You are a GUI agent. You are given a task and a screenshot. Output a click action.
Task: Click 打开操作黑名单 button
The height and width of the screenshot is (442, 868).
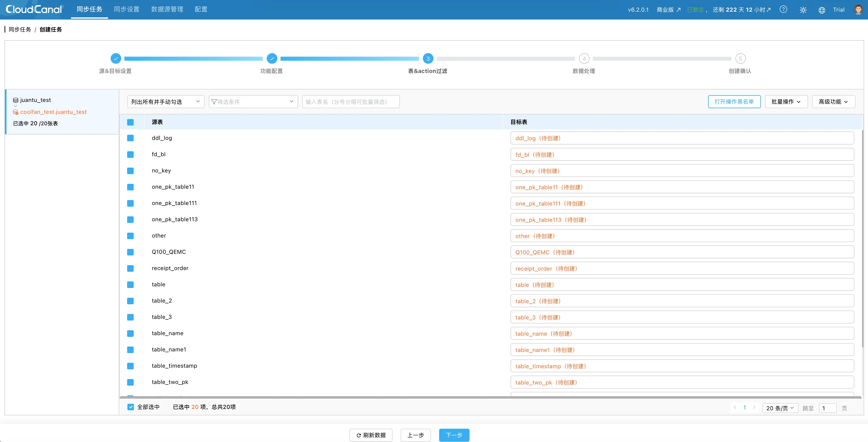(x=734, y=101)
